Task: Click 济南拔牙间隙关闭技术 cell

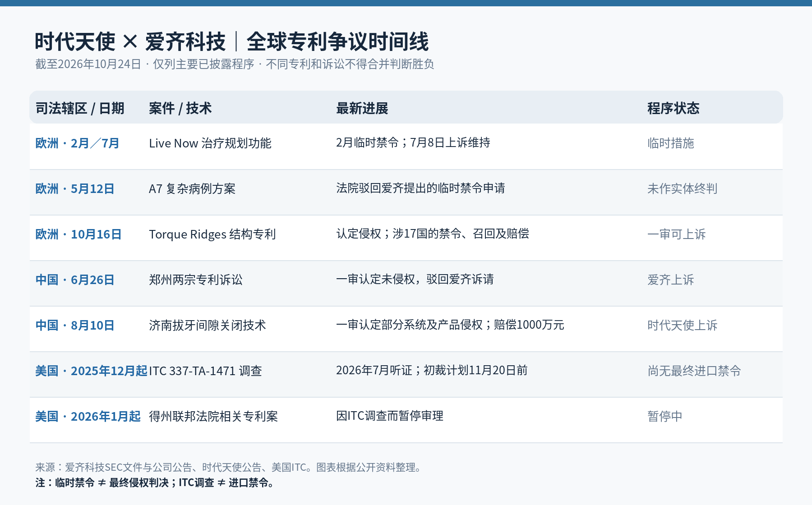Action: [208, 326]
